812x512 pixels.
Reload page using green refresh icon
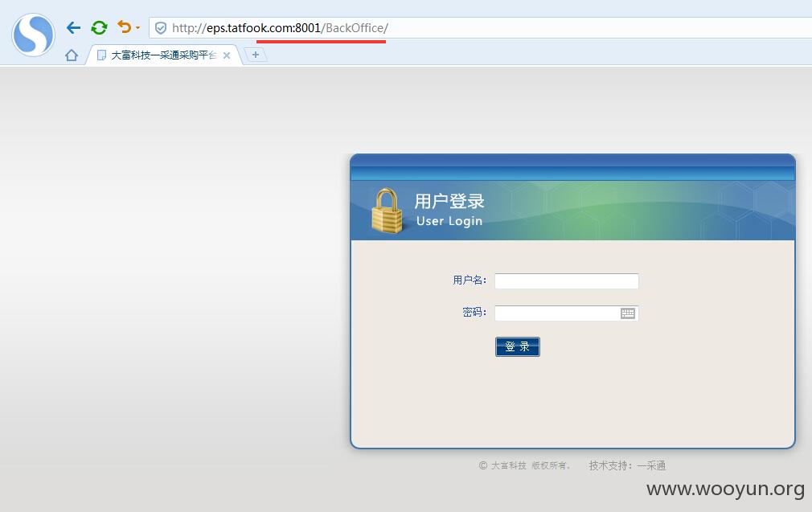click(99, 27)
